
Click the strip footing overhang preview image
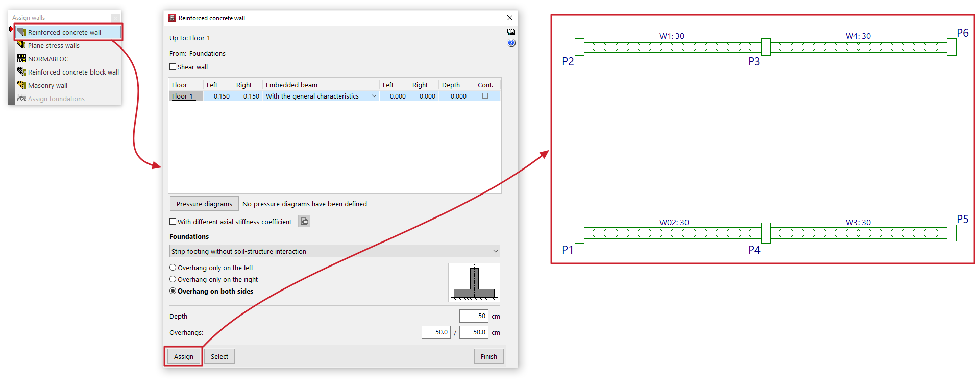click(x=474, y=282)
